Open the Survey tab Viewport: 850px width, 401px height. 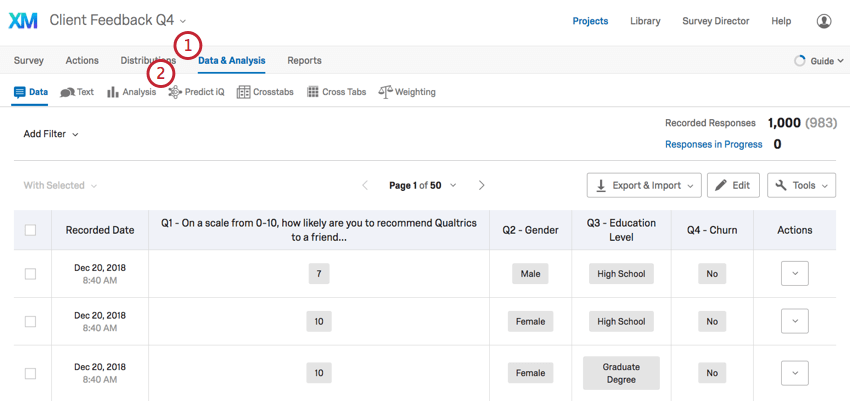tap(29, 61)
